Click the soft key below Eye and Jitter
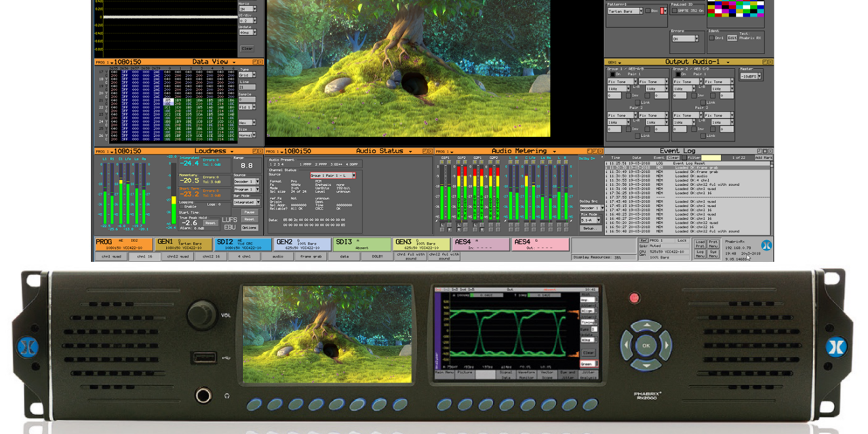This screenshot has height=434, width=868. point(570,404)
